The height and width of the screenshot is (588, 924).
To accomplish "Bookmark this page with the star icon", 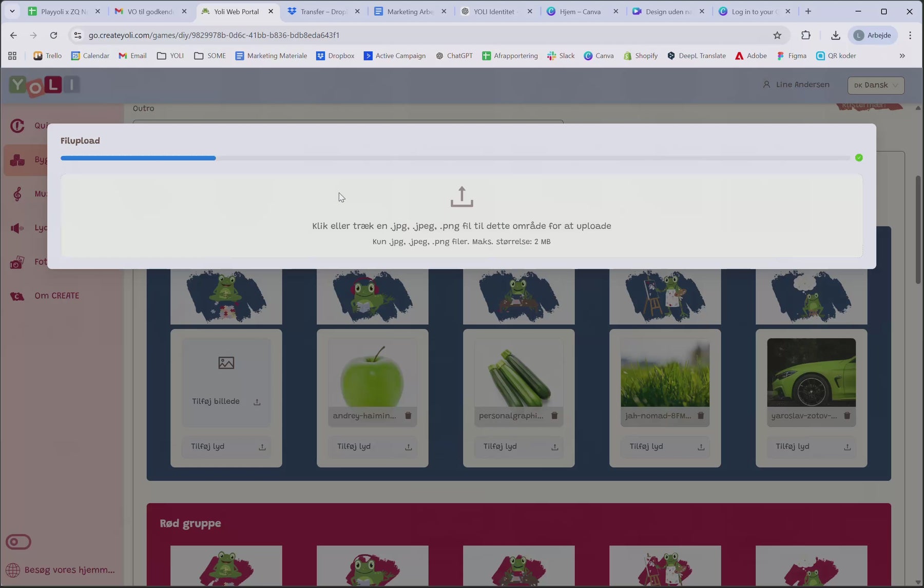I will [x=777, y=35].
